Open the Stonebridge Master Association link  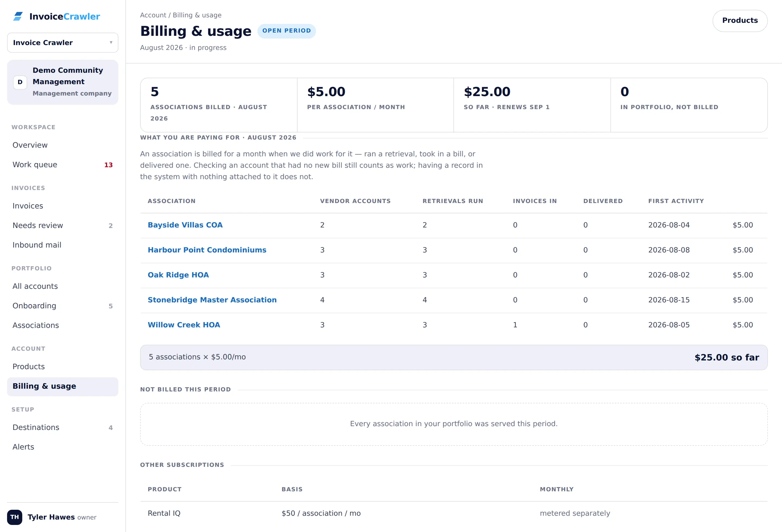tap(212, 300)
